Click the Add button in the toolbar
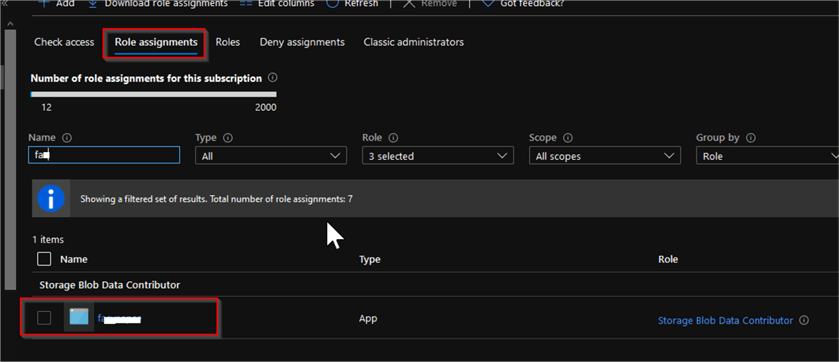 coord(57,4)
